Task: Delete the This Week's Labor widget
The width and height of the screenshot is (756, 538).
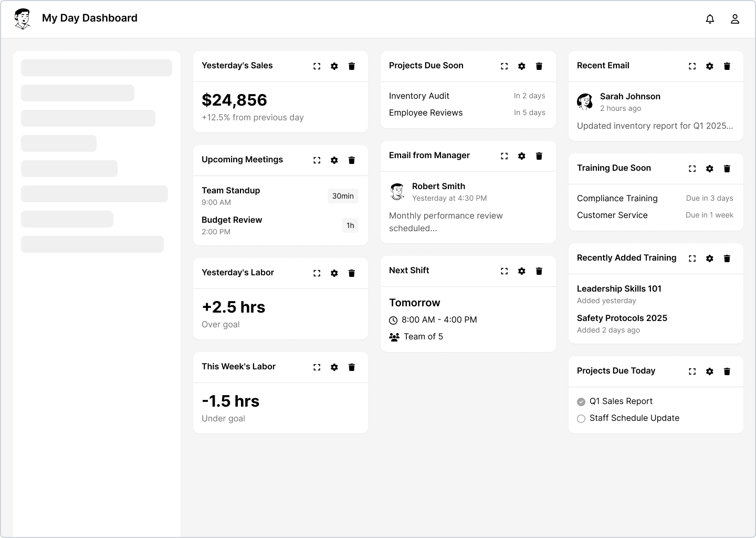Action: 352,367
